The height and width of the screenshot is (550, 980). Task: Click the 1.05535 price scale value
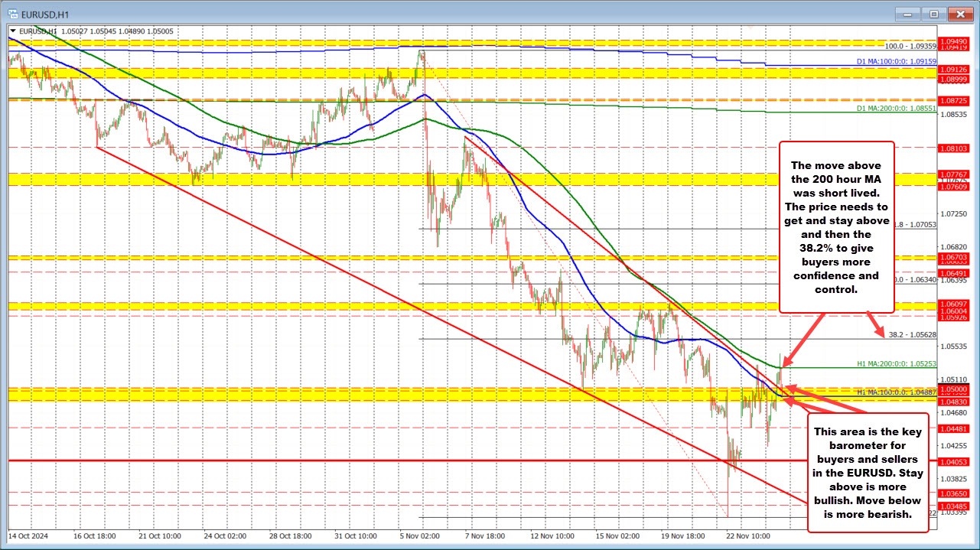tap(953, 346)
